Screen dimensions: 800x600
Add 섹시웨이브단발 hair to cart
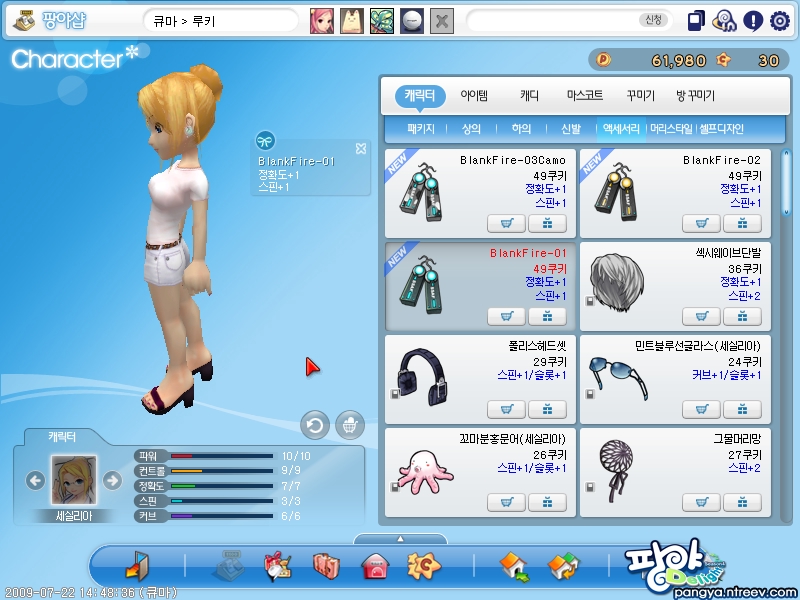pos(701,316)
